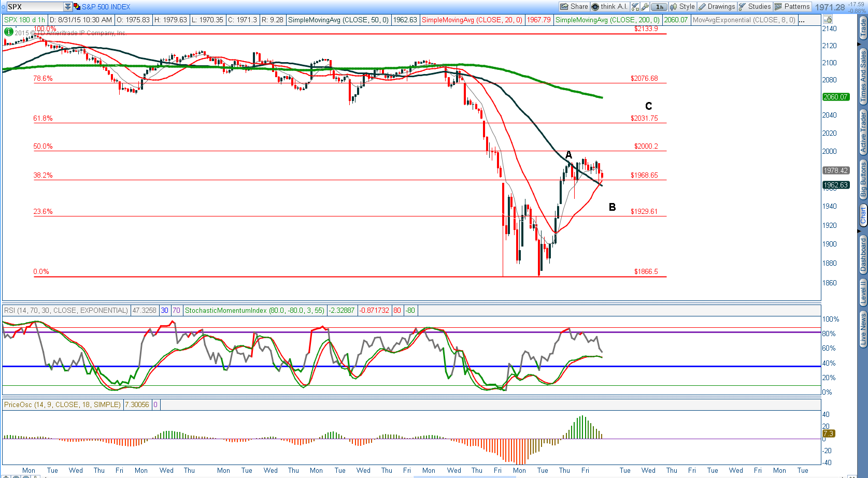Open chart settings wrench icon
The image size is (868, 478).
tap(645, 7)
